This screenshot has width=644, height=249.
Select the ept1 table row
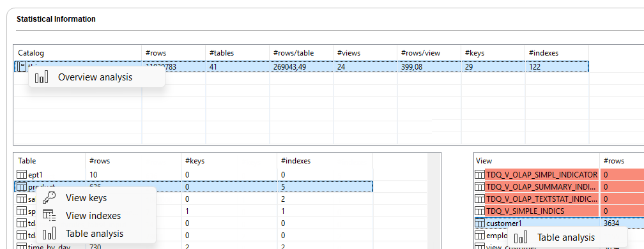[194, 175]
